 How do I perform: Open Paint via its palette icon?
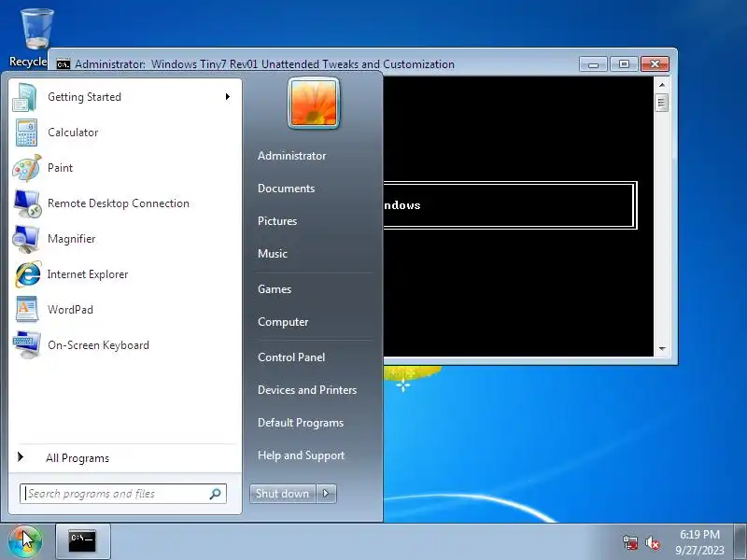(x=27, y=168)
